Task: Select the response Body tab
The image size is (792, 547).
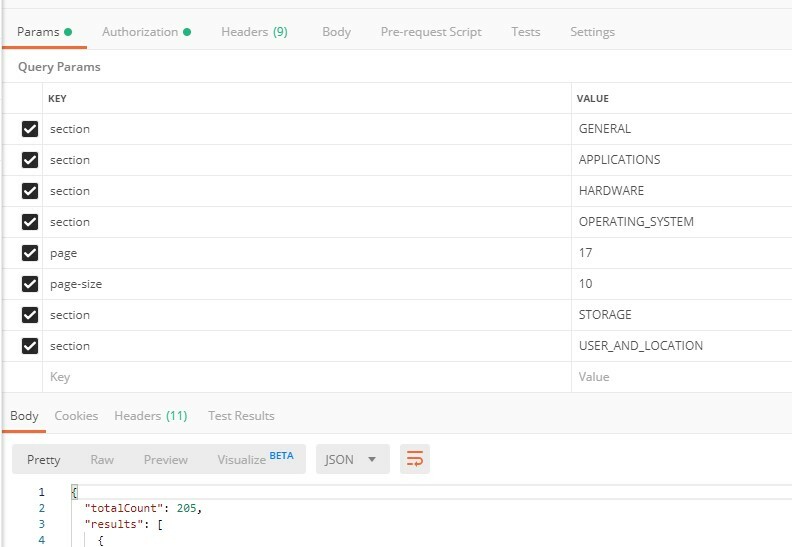Action: 24,416
